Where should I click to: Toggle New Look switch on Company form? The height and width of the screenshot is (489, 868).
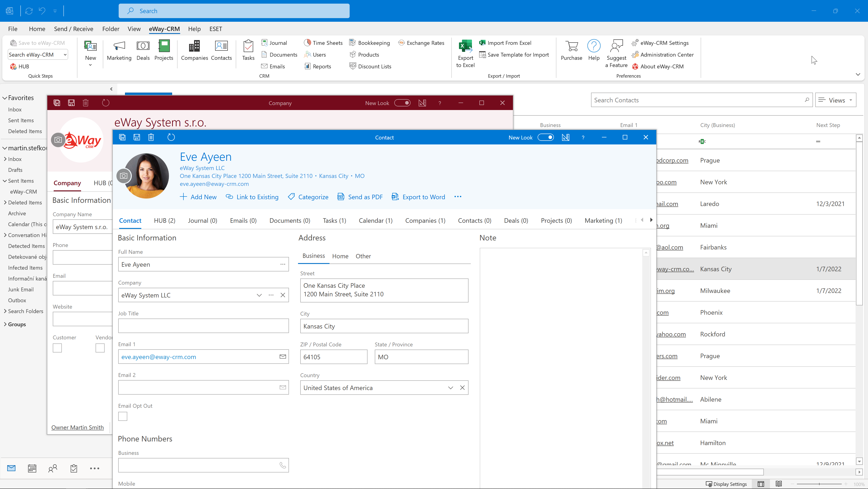(x=402, y=103)
